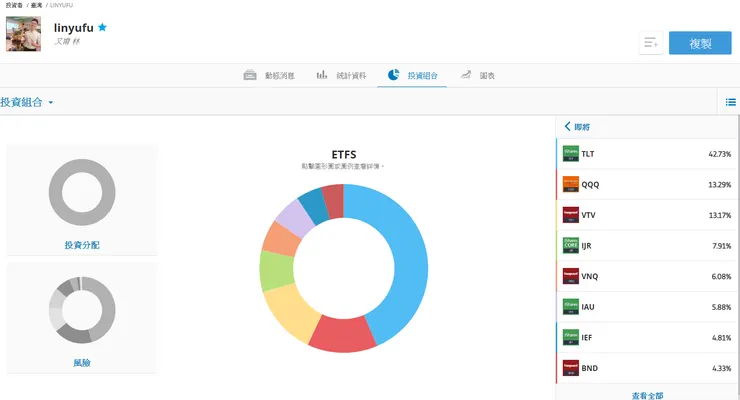The height and width of the screenshot is (400, 740).
Task: Click the yellow VTV donut segment
Action: (291, 311)
